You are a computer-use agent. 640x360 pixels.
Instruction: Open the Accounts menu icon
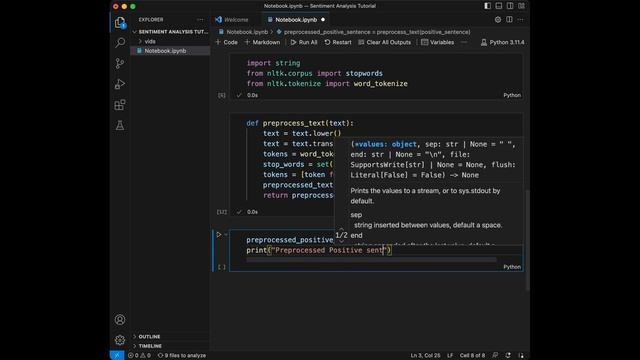click(x=120, y=320)
